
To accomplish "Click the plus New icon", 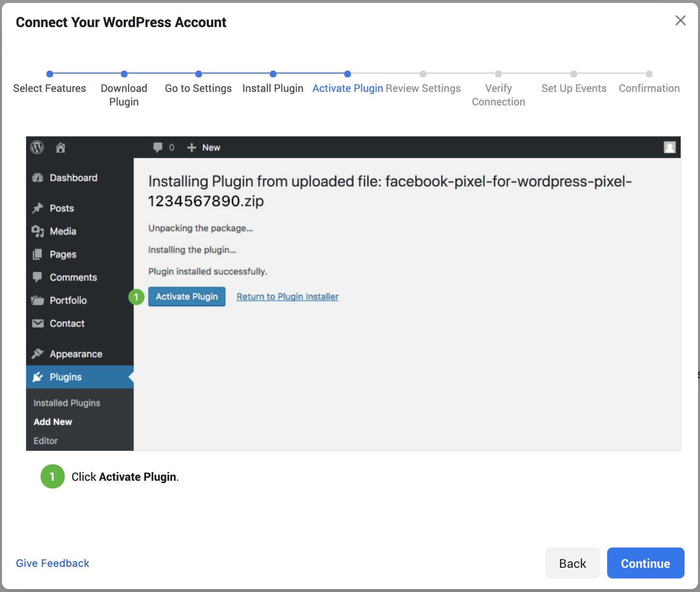I will pyautogui.click(x=191, y=148).
